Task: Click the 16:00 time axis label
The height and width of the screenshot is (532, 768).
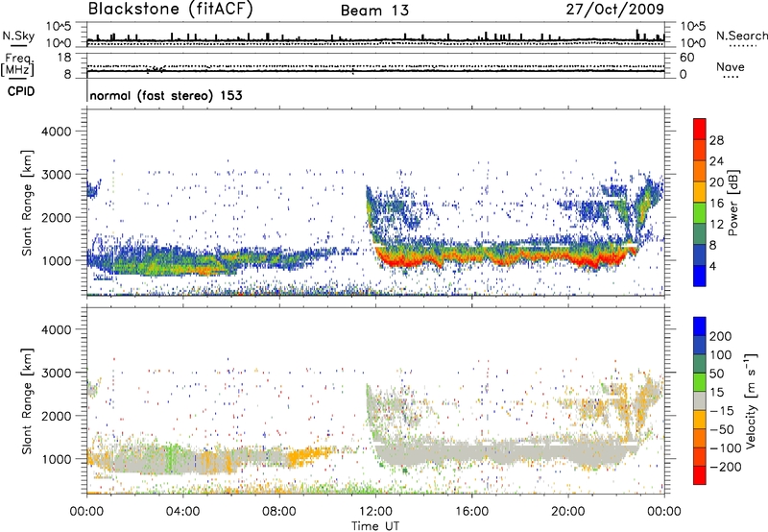Action: point(471,512)
